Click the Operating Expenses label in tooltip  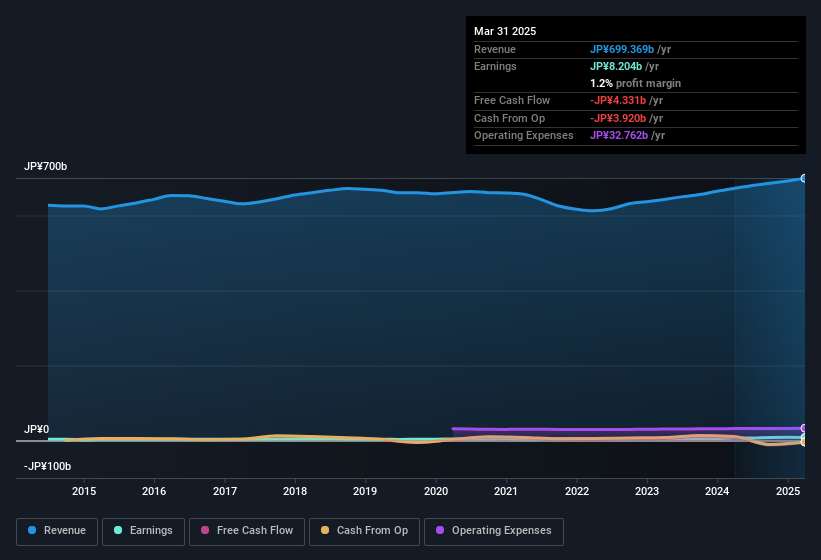(x=524, y=136)
